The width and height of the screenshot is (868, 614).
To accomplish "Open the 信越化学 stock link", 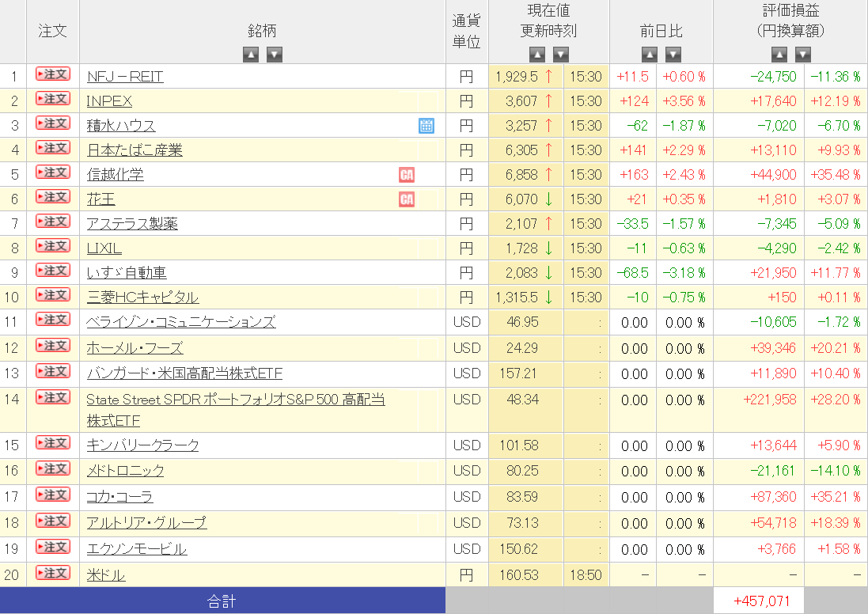I will (116, 174).
